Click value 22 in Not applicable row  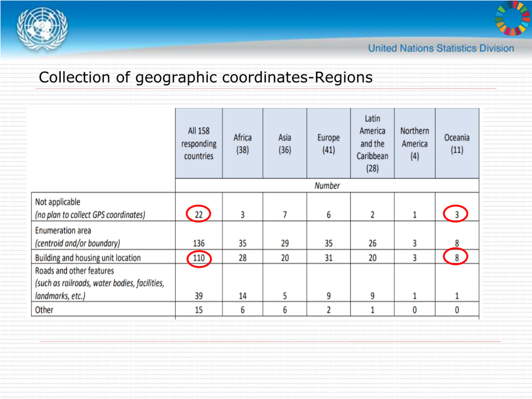(199, 214)
